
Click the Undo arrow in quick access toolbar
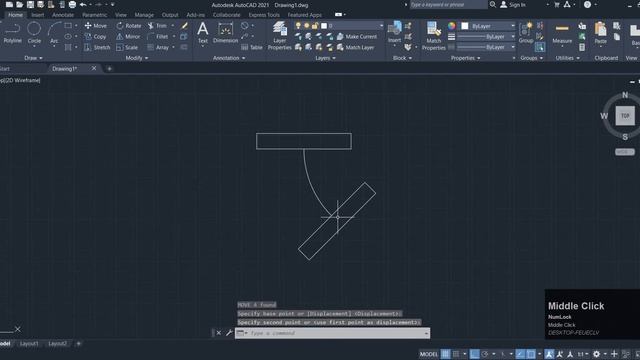pyautogui.click(x=83, y=4)
